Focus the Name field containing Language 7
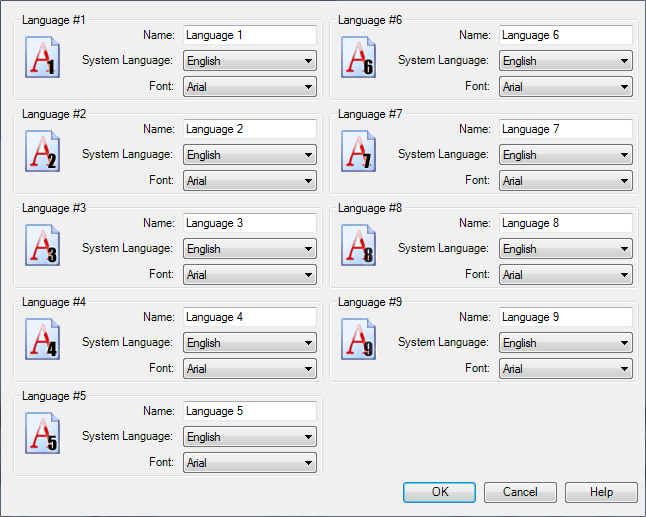Viewport: 646px width, 517px height. pos(566,129)
